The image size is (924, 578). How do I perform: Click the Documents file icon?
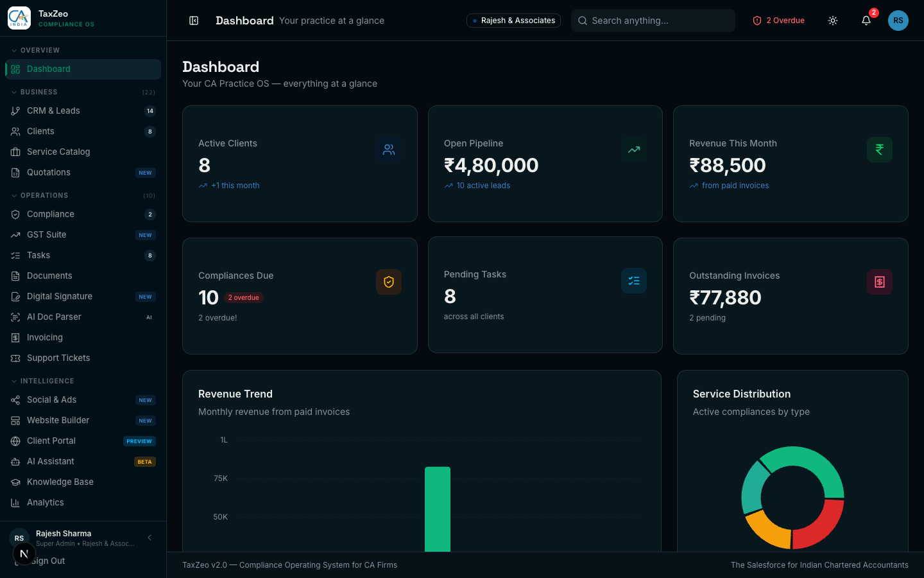[x=15, y=276]
